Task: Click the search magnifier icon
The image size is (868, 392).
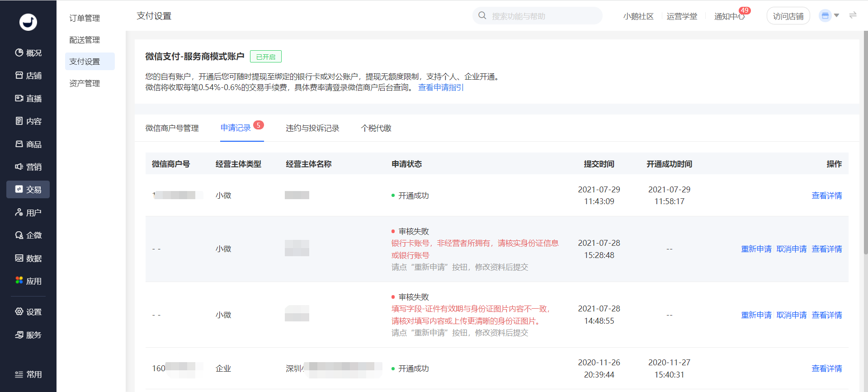Action: pyautogui.click(x=482, y=16)
